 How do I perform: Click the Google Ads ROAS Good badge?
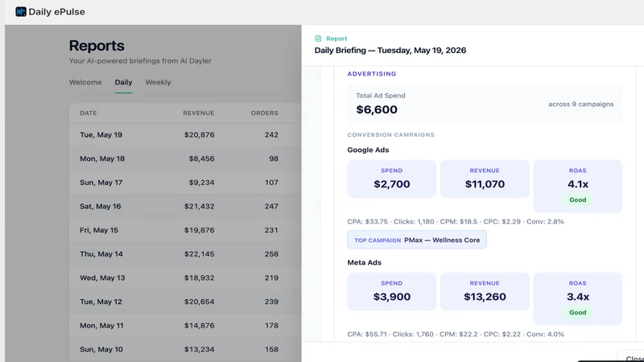click(x=577, y=200)
